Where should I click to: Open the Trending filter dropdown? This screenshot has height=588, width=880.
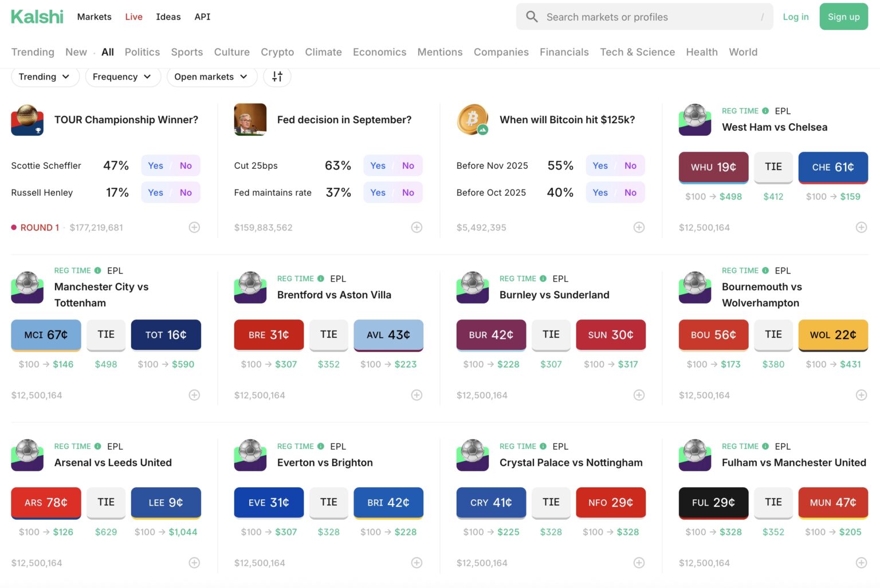click(x=45, y=76)
